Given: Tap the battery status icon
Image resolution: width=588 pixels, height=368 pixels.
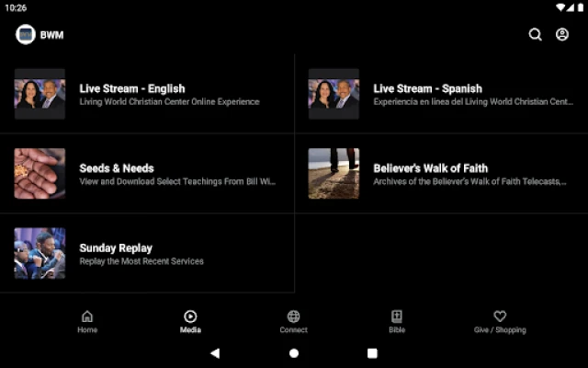Looking at the screenshot, I should (x=581, y=7).
